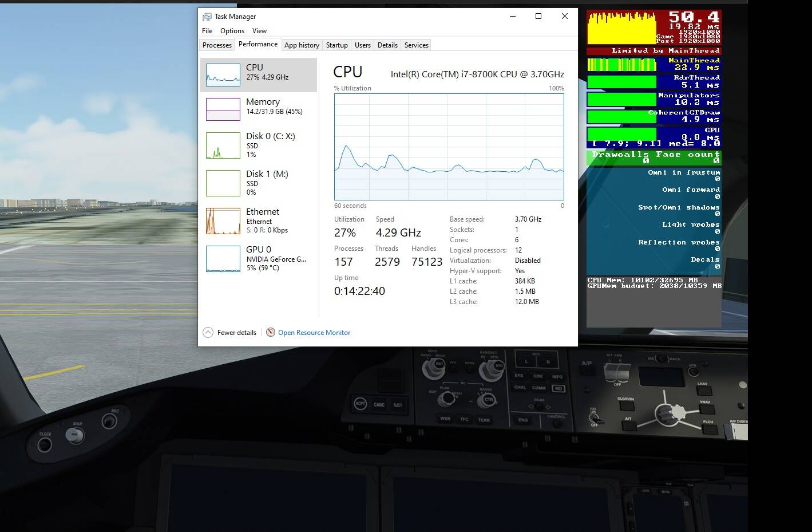Click the ENG display button
The width and height of the screenshot is (812, 532).
(x=523, y=420)
